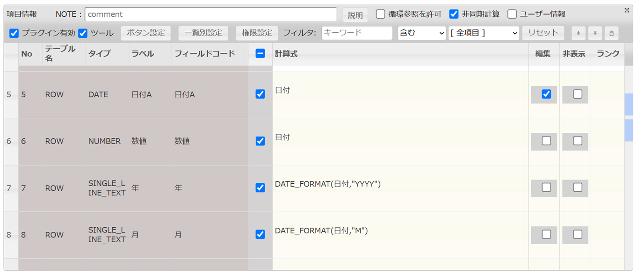
Task: Click the NOTE comment input field
Action: (x=210, y=14)
